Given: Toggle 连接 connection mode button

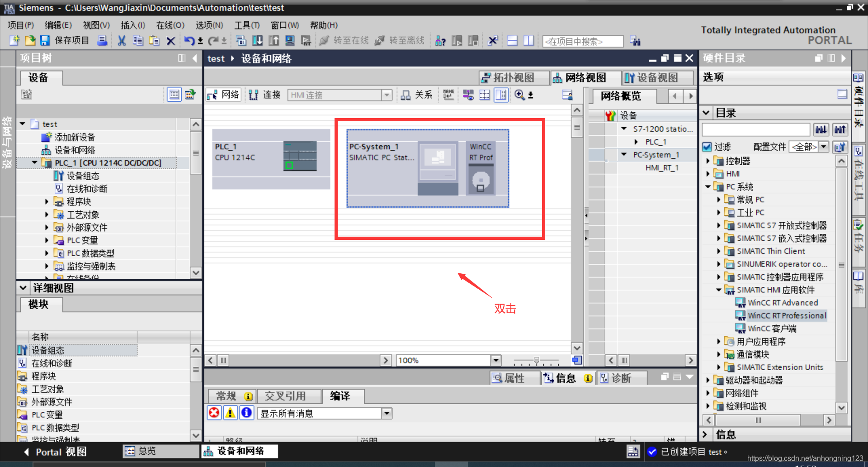Looking at the screenshot, I should click(x=265, y=95).
